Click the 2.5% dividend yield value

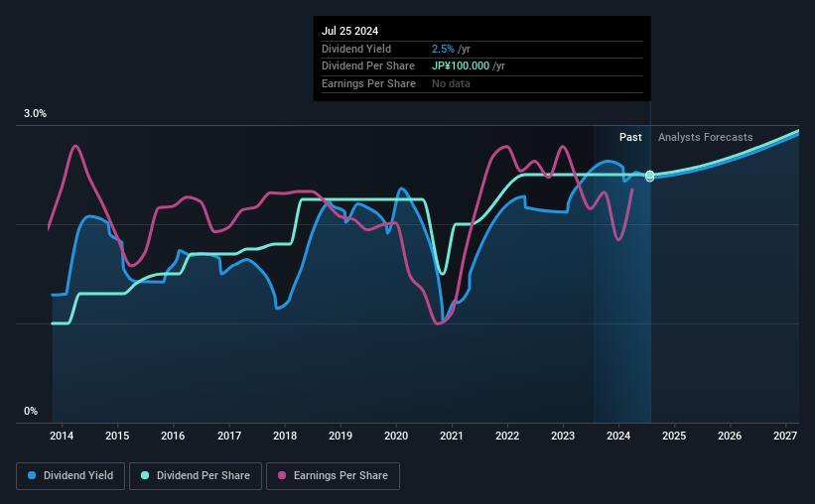click(x=443, y=49)
